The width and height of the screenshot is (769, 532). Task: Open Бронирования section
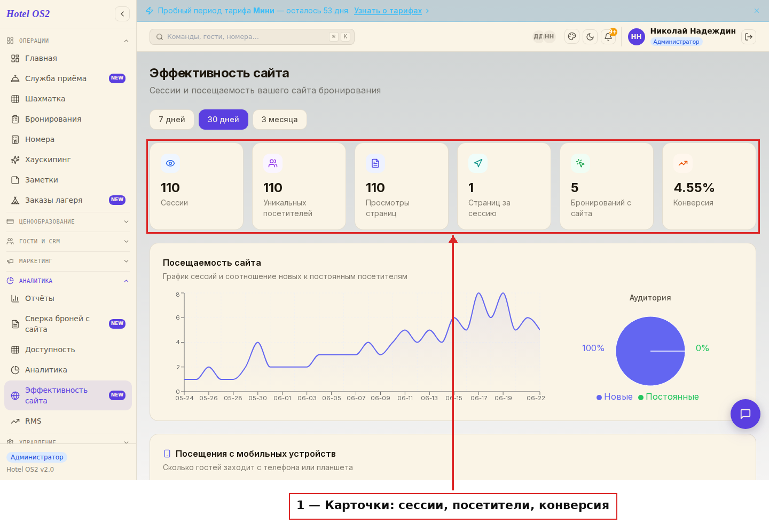[x=68, y=119]
